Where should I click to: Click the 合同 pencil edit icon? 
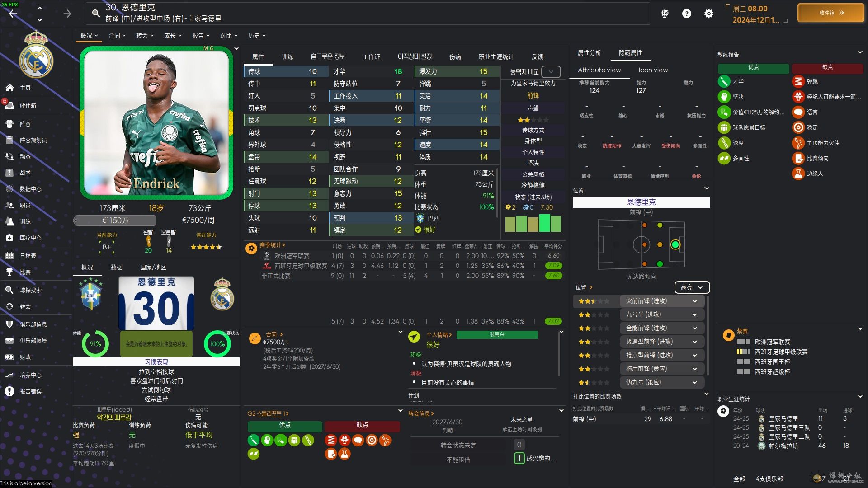click(255, 338)
